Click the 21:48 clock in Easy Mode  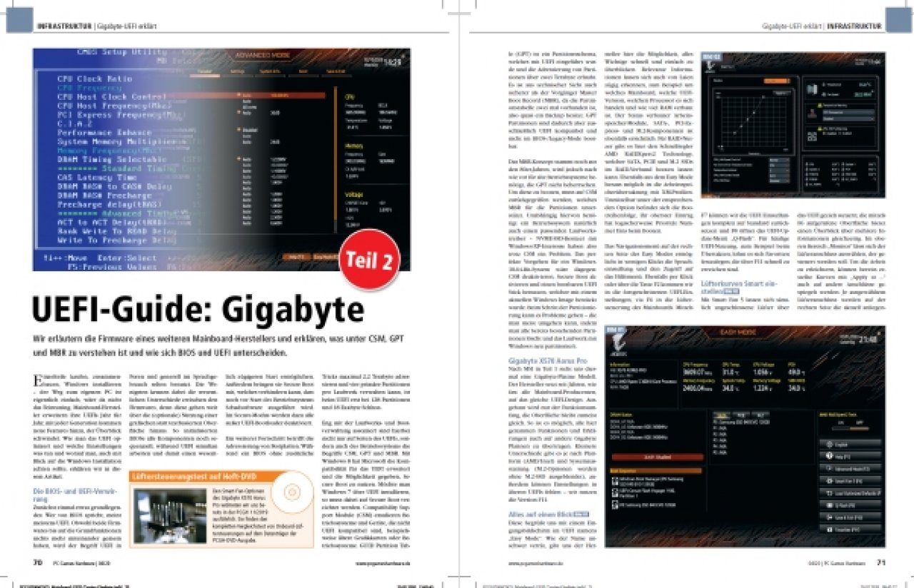pos(868,340)
